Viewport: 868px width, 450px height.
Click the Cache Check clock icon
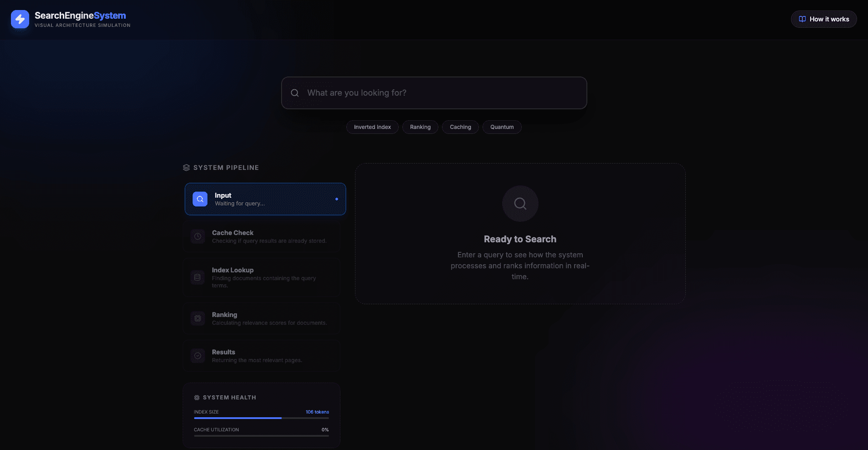click(198, 236)
